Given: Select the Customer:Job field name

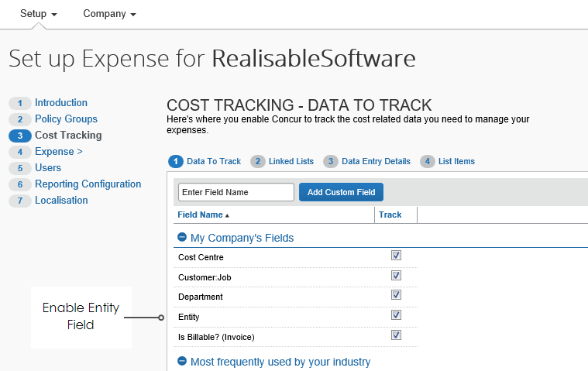Looking at the screenshot, I should coord(205,278).
